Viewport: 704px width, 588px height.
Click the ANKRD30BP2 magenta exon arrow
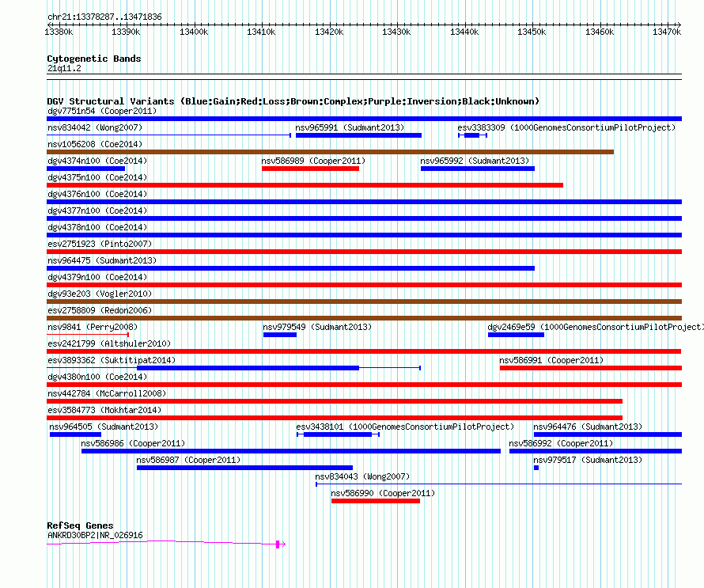(281, 544)
